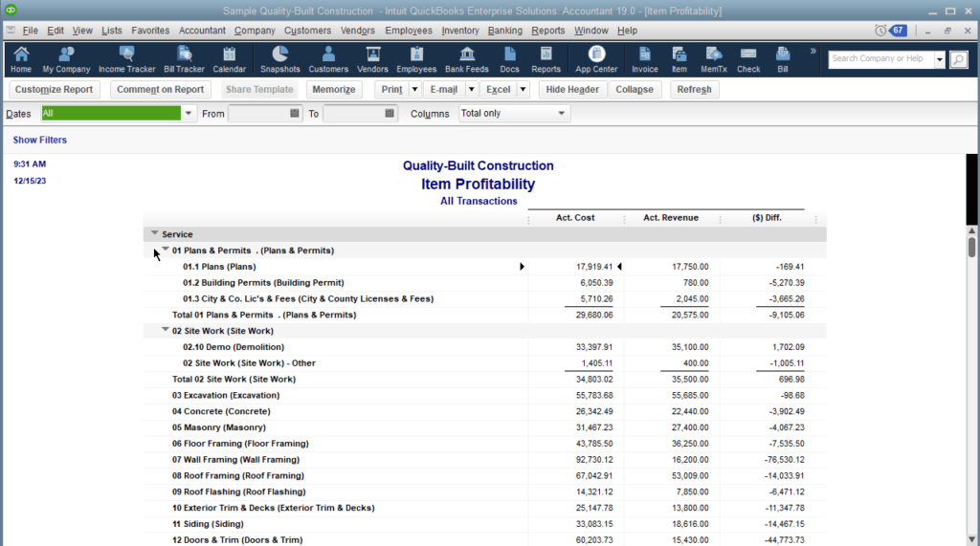The image size is (980, 546).
Task: Open the Accountant menu
Action: (x=202, y=30)
